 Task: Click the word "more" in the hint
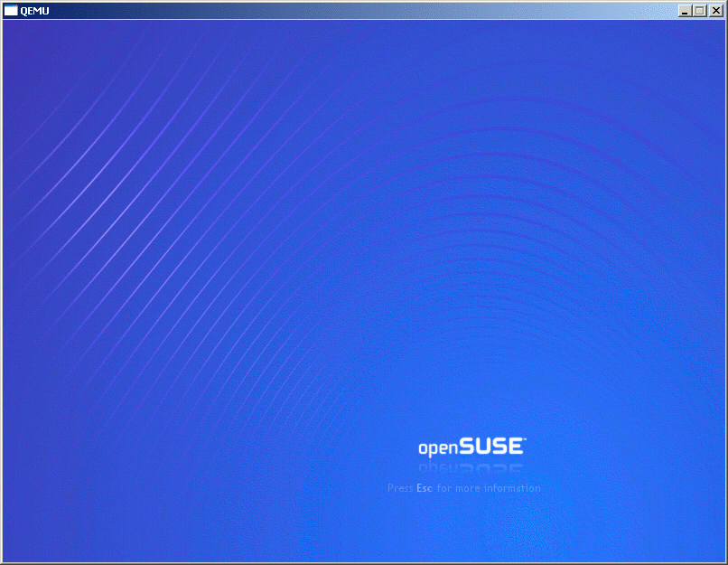[x=467, y=488]
